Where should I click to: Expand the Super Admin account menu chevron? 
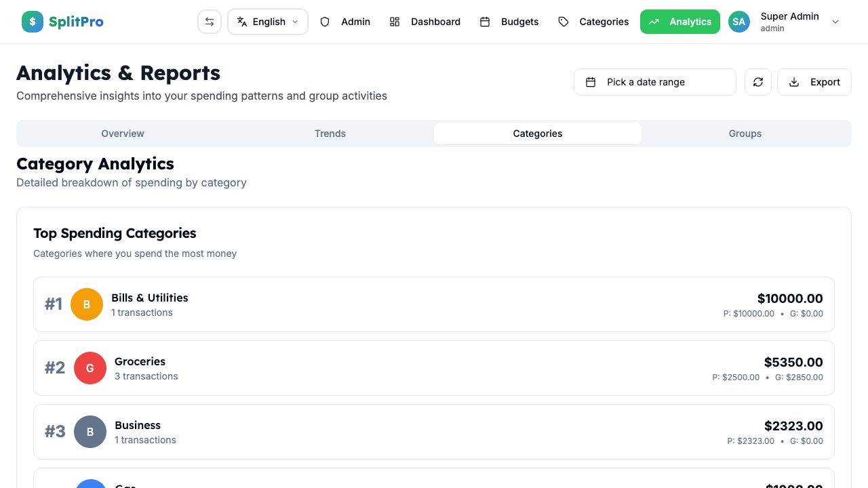pos(835,22)
